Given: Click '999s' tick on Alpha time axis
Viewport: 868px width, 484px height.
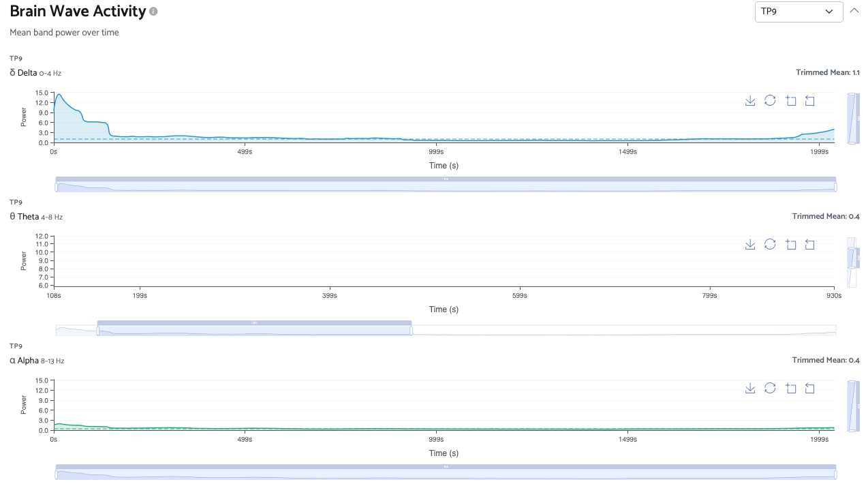Looking at the screenshot, I should [436, 440].
